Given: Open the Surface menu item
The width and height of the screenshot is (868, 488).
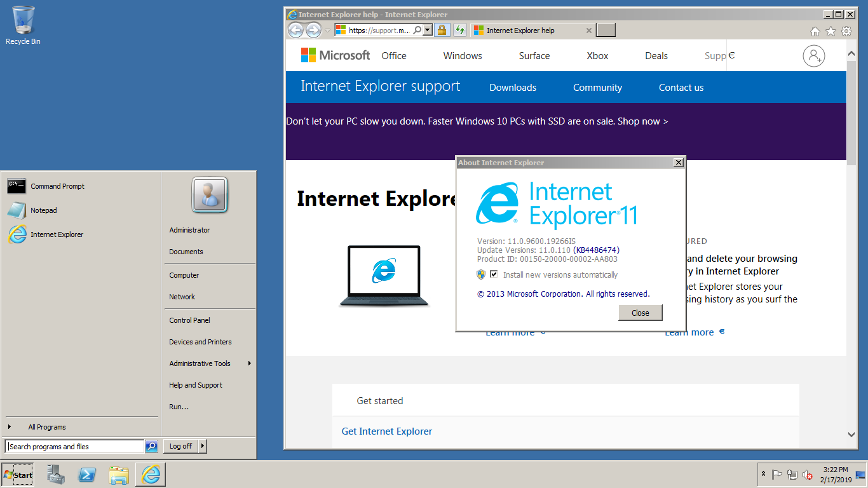Looking at the screenshot, I should pyautogui.click(x=534, y=56).
